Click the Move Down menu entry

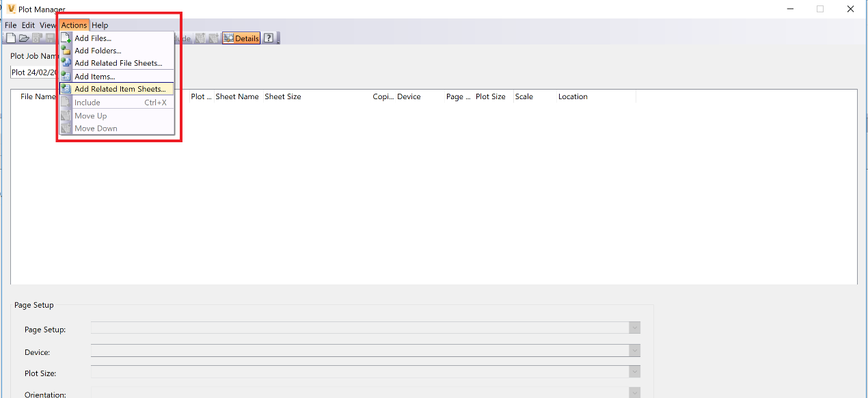pyautogui.click(x=116, y=128)
